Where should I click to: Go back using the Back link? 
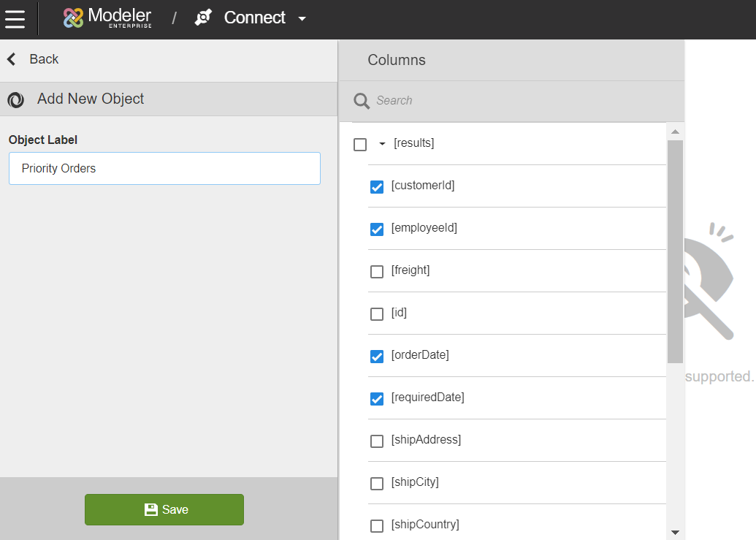click(x=43, y=59)
